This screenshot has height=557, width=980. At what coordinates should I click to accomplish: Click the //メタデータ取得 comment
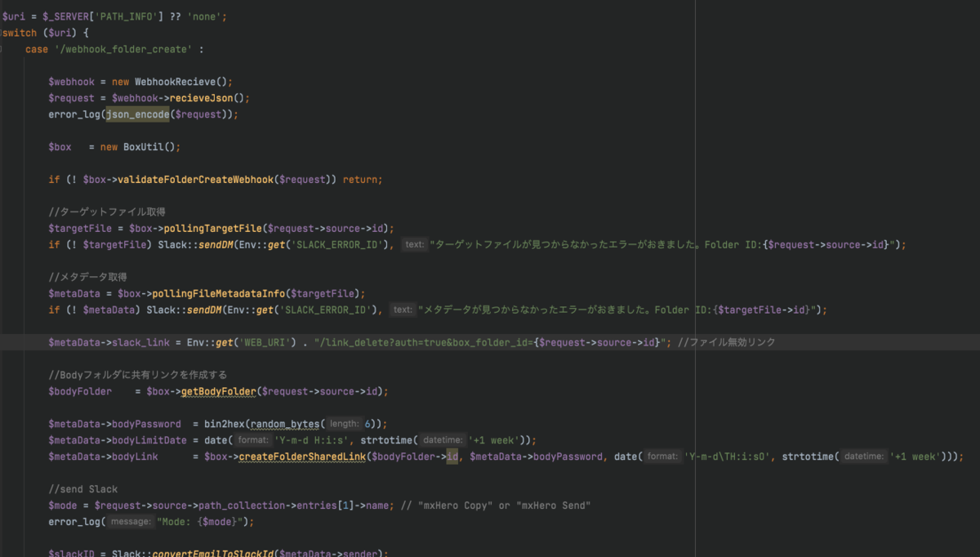click(87, 278)
